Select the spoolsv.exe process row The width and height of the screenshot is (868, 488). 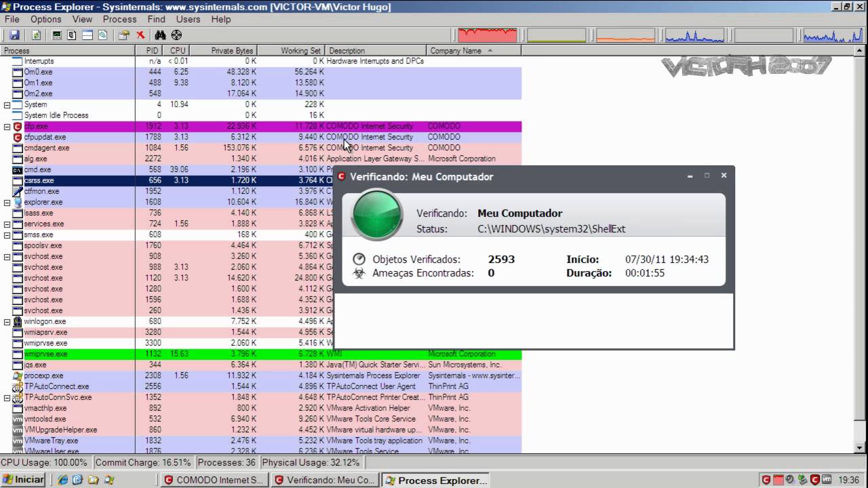261,245
